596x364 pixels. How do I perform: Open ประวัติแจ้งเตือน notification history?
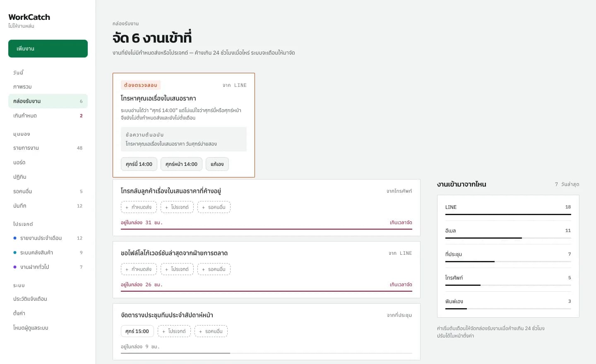click(x=48, y=299)
